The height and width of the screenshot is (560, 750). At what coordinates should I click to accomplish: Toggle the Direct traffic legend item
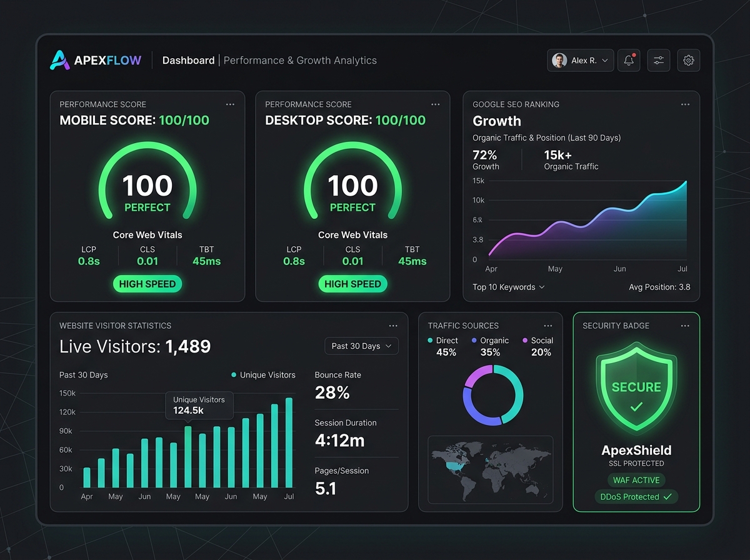pos(443,341)
